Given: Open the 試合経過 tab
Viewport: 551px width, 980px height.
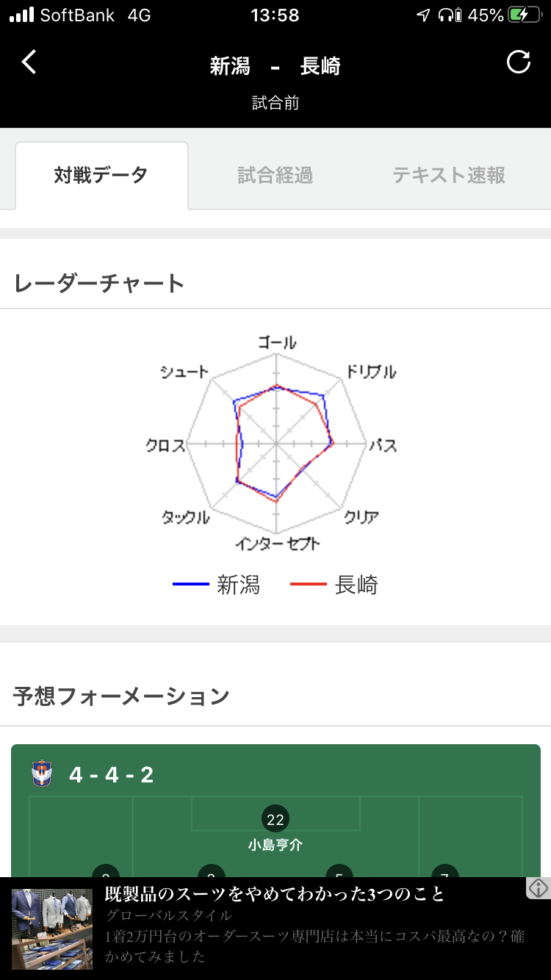Looking at the screenshot, I should [275, 176].
